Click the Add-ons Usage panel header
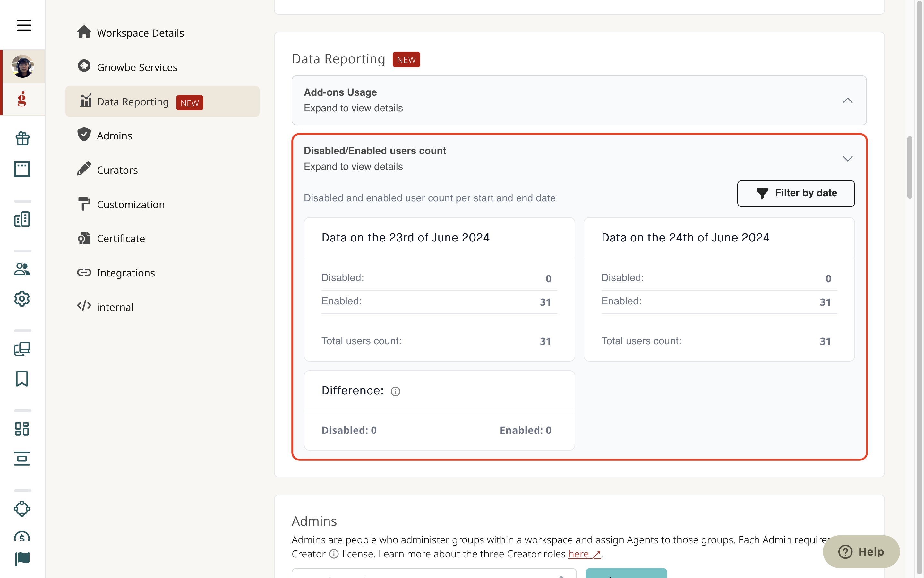The width and height of the screenshot is (924, 578). click(x=579, y=100)
